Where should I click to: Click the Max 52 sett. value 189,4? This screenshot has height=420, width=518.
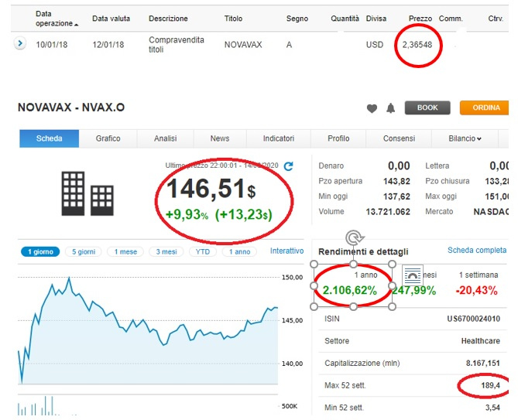point(490,385)
